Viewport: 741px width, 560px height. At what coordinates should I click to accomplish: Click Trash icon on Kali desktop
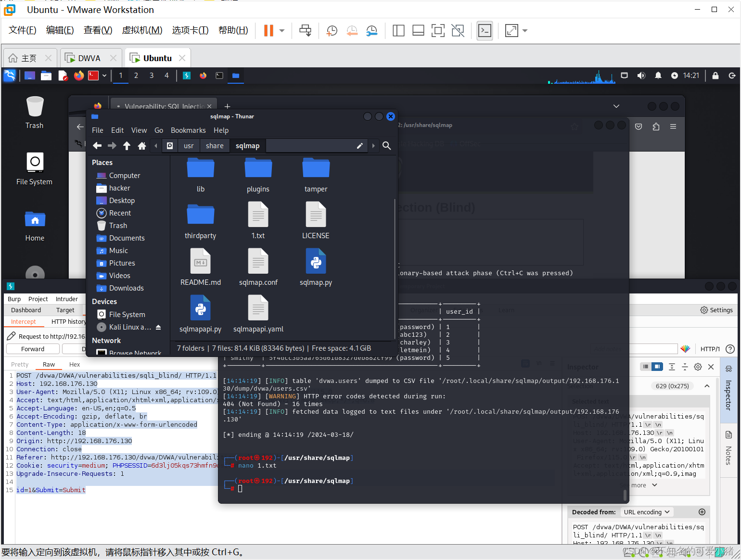(35, 113)
